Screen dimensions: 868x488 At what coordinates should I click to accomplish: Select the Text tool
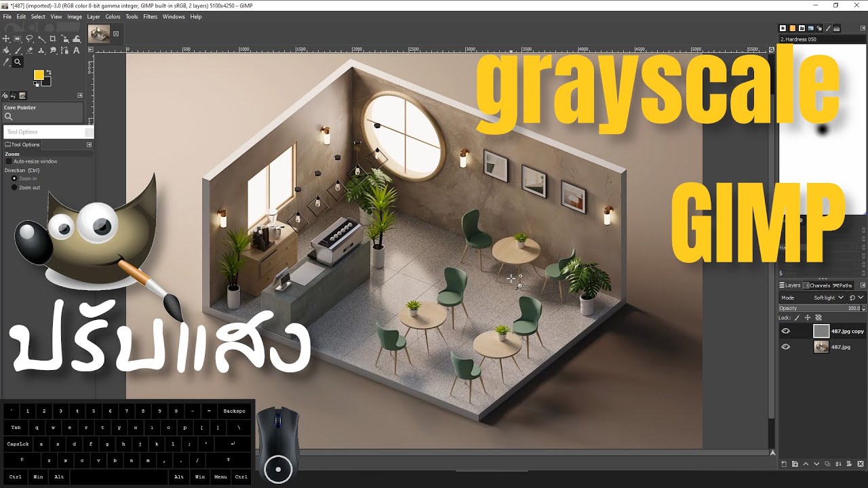(77, 50)
